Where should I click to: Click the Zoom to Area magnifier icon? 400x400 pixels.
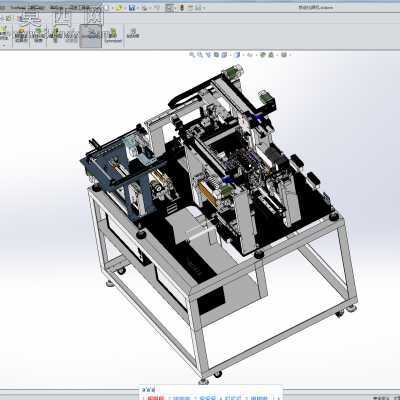(200, 55)
